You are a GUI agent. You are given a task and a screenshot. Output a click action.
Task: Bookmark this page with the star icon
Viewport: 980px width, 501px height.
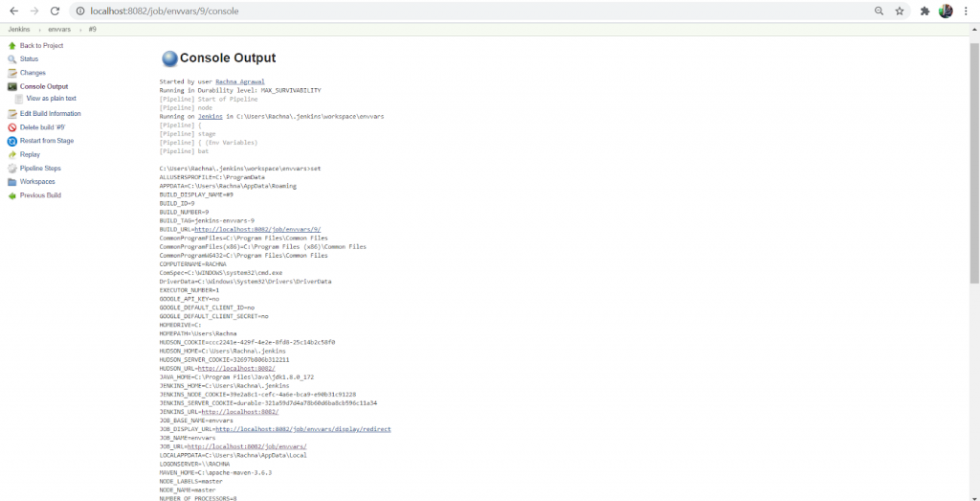[900, 11]
